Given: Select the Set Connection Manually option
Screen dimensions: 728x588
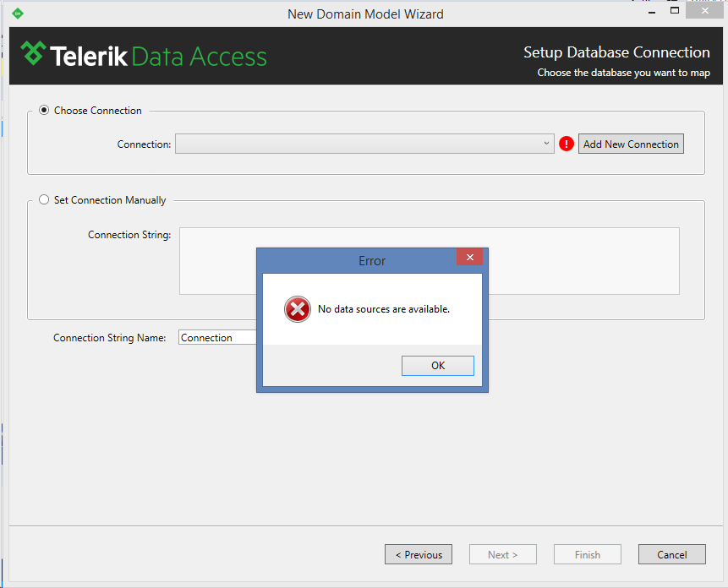Looking at the screenshot, I should [44, 199].
